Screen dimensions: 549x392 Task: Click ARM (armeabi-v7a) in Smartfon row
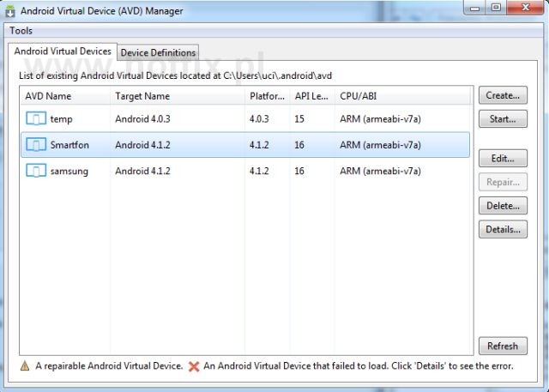(380, 145)
